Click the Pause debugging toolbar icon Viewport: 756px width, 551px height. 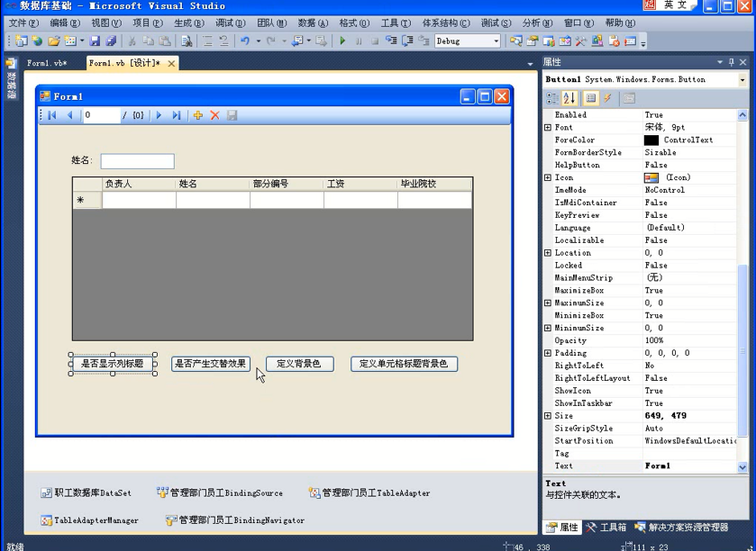(359, 41)
